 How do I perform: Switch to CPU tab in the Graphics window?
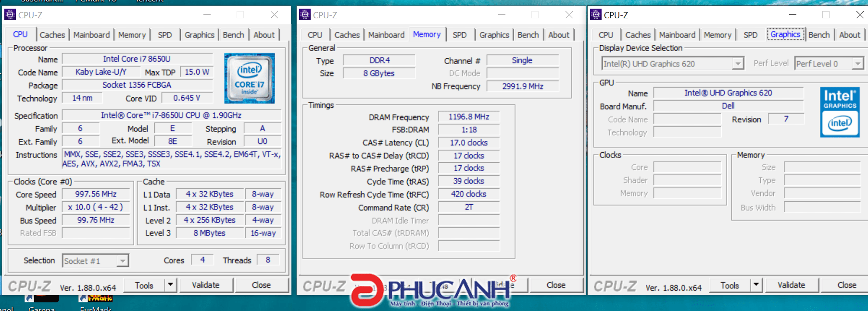[x=606, y=35]
